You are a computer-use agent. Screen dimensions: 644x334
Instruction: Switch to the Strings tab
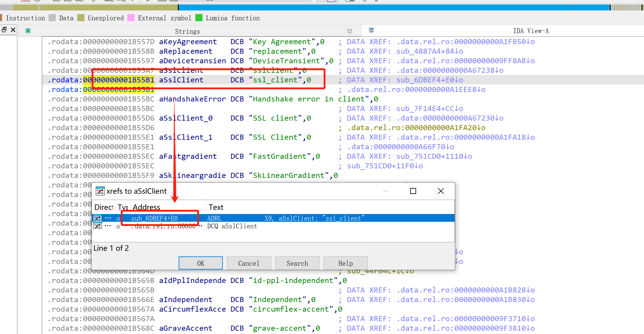187,31
